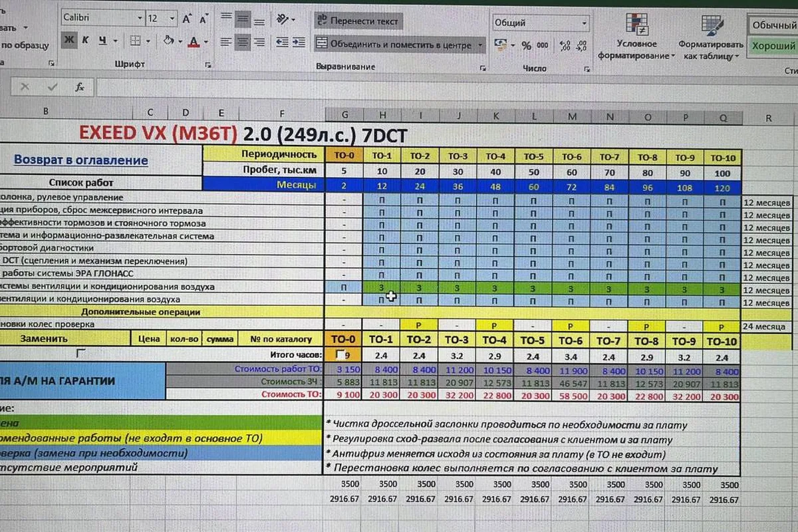Open the Число group dialog launcher
Screen dimensions: 798x532
(587, 68)
